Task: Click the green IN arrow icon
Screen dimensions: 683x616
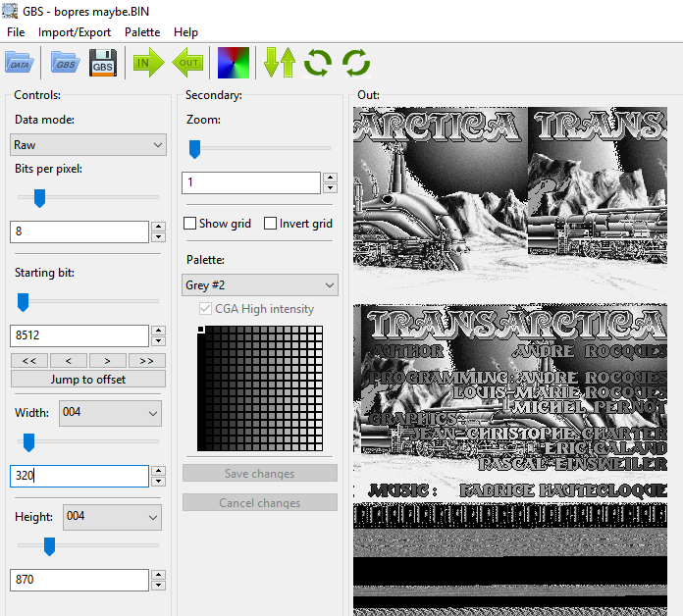Action: coord(149,63)
